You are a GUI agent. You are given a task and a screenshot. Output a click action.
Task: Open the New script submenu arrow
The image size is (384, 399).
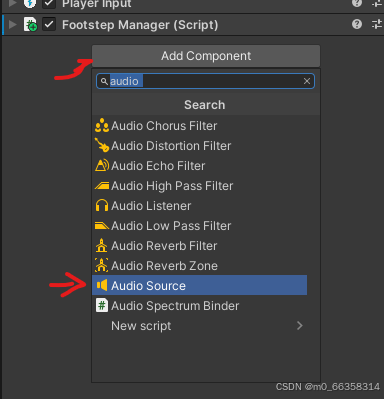click(x=300, y=325)
